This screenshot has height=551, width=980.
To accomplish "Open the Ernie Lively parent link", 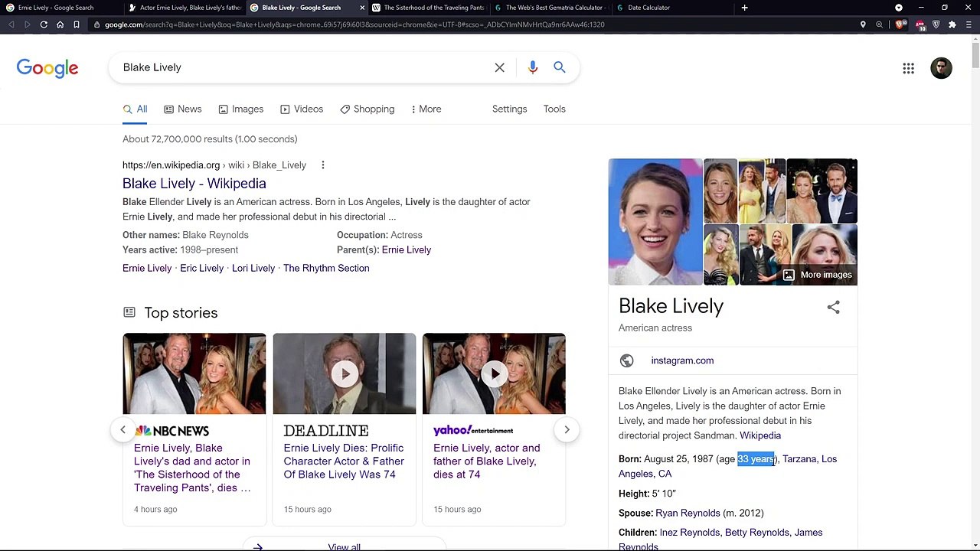I will tap(407, 249).
